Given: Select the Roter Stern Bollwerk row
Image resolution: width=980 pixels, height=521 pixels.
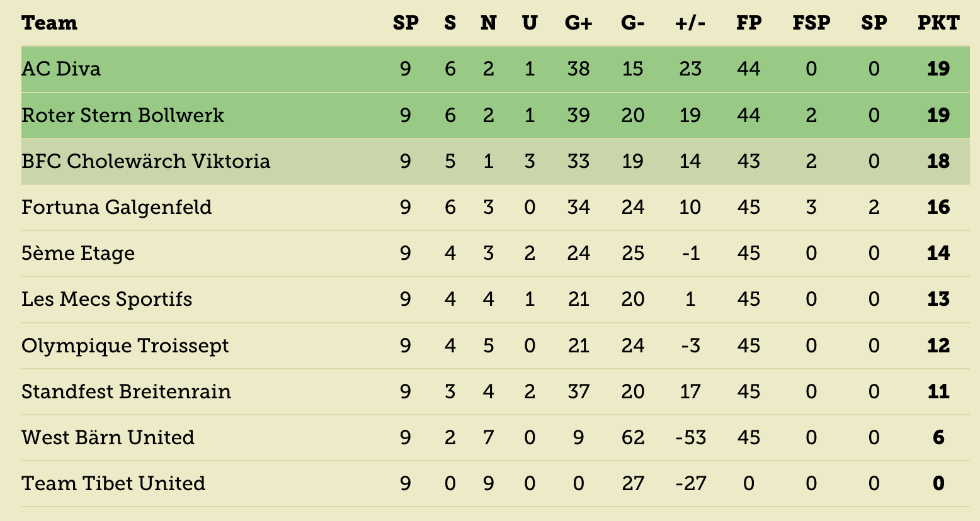Looking at the screenshot, I should click(x=496, y=115).
